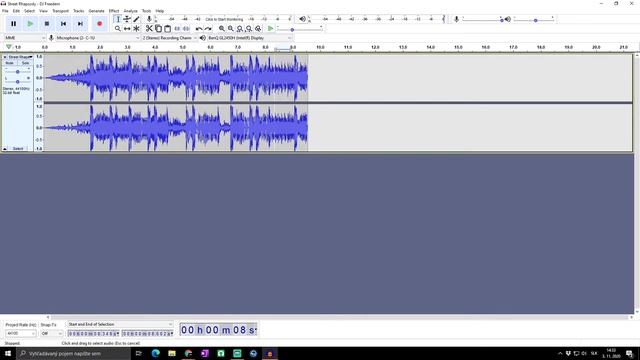Viewport: 640px width, 360px height.
Task: Open the Windows Start menu
Action: [8, 353]
